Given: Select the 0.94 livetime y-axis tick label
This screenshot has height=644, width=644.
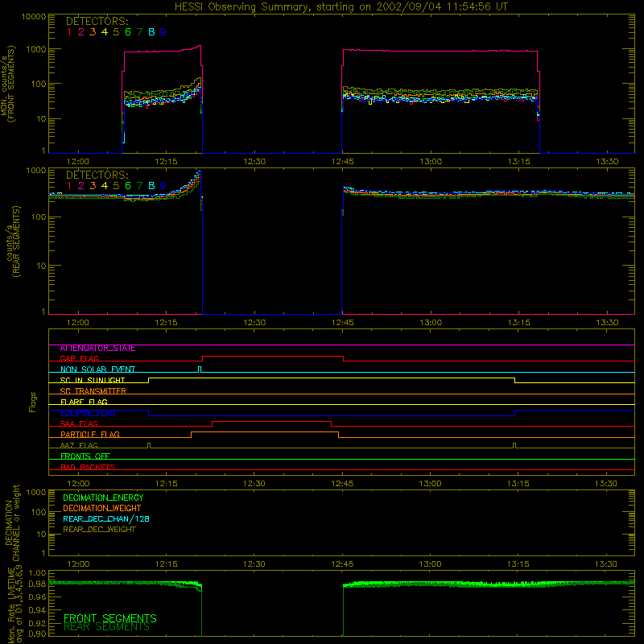Looking at the screenshot, I should (37, 611).
